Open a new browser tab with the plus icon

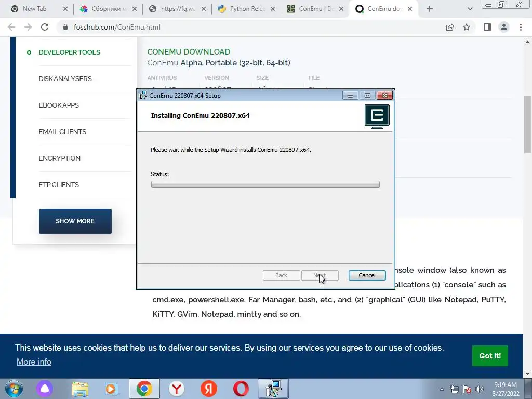coord(430,9)
